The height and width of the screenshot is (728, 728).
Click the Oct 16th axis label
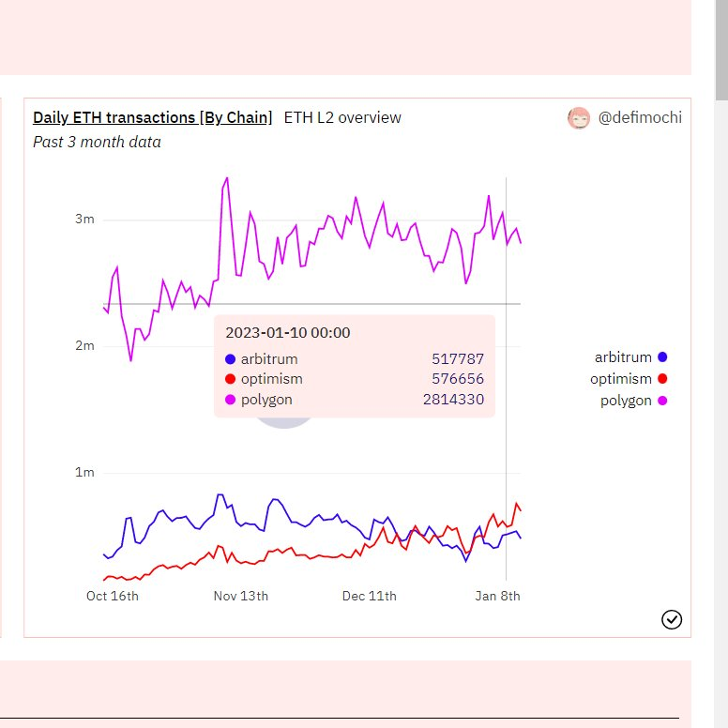113,596
